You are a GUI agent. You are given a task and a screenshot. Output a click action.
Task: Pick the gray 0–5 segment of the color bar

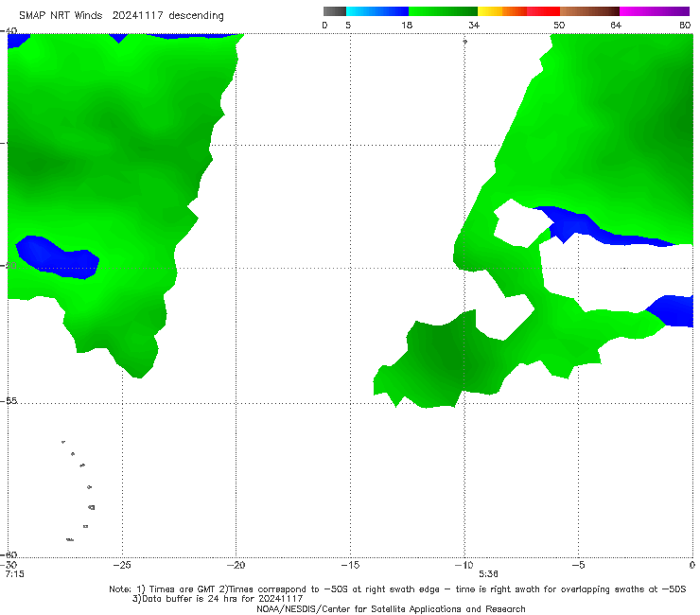[x=335, y=11]
